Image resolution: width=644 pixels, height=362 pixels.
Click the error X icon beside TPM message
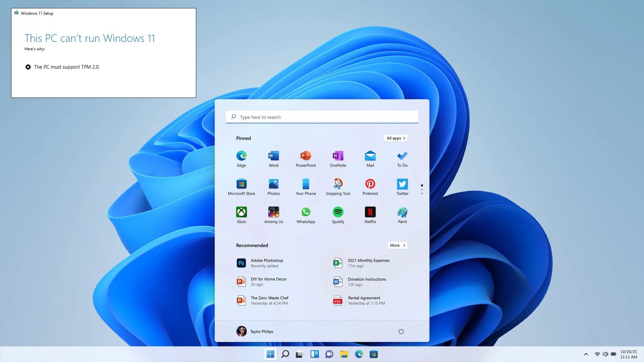coord(28,67)
